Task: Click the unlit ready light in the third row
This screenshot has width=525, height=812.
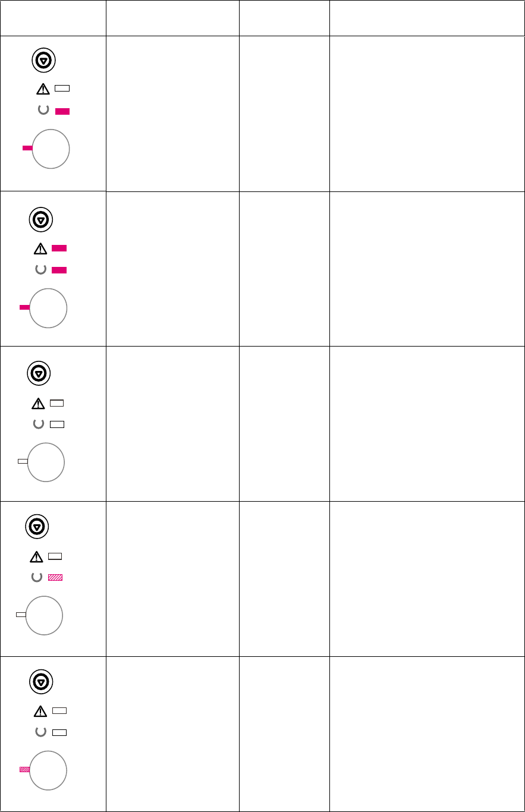Action: tap(57, 424)
